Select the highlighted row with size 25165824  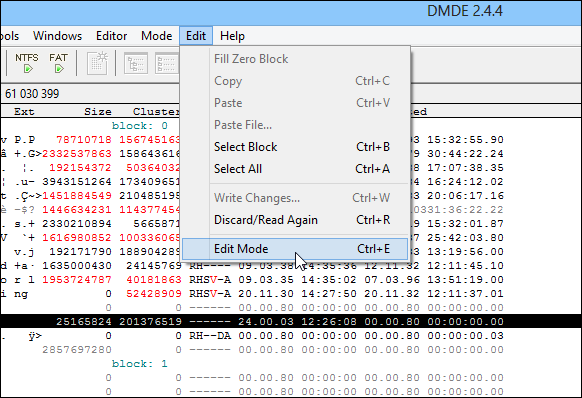click(291, 322)
